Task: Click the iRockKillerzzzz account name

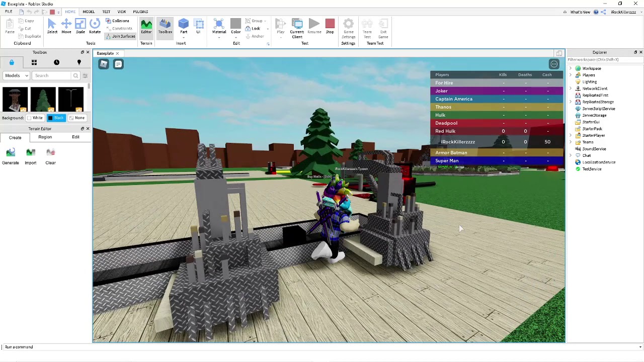Action: 624,12
